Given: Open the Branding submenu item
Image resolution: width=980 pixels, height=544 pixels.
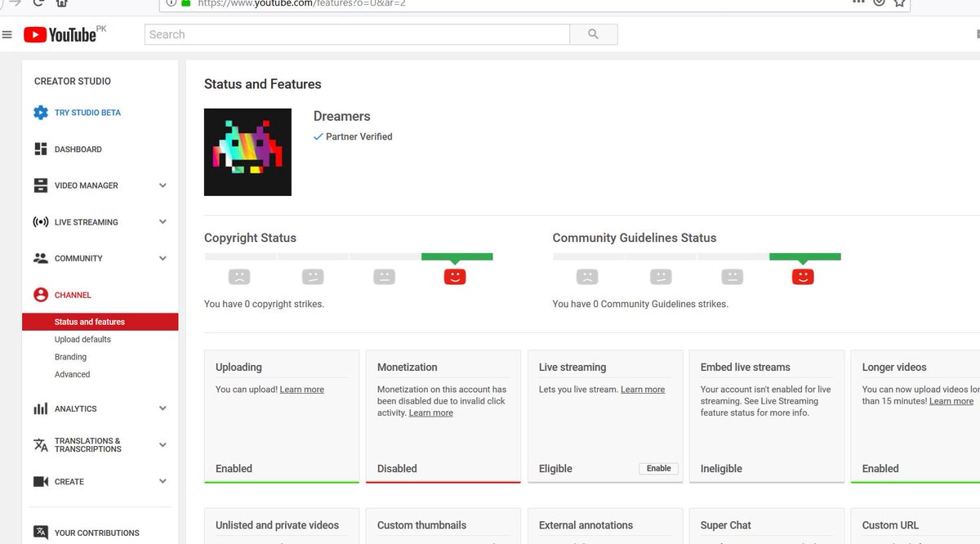Looking at the screenshot, I should click(70, 357).
